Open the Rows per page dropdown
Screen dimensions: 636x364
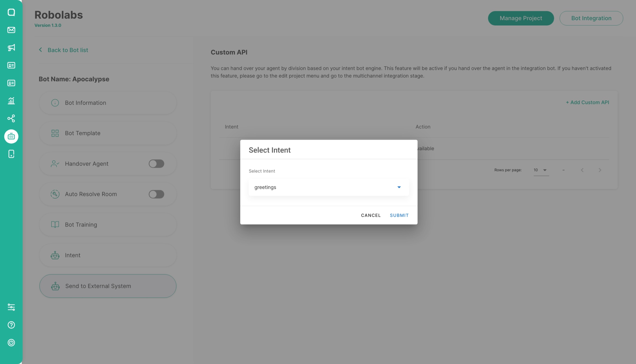[x=541, y=170]
